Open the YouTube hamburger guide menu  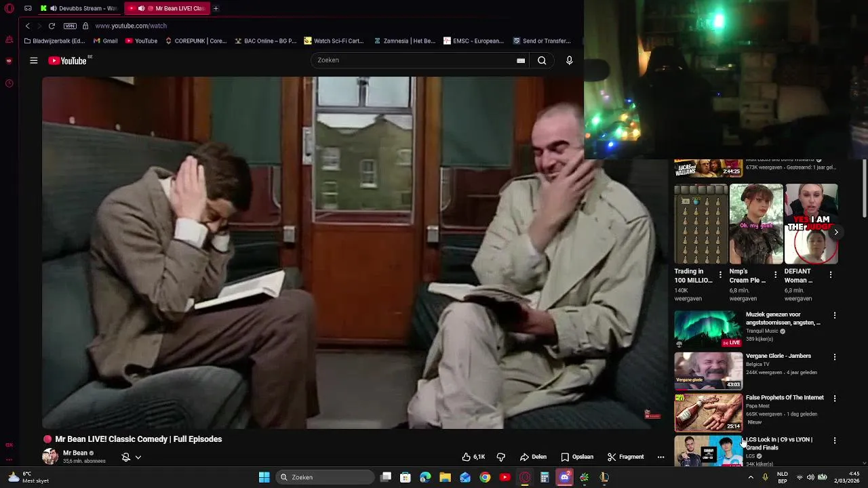pos(33,60)
